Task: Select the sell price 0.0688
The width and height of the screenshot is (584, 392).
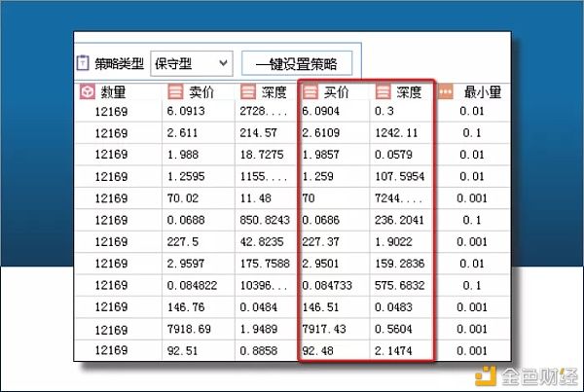Action: [186, 220]
